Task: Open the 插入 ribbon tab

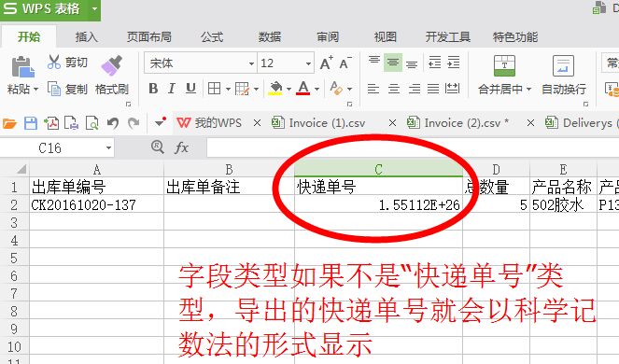Action: [x=87, y=37]
